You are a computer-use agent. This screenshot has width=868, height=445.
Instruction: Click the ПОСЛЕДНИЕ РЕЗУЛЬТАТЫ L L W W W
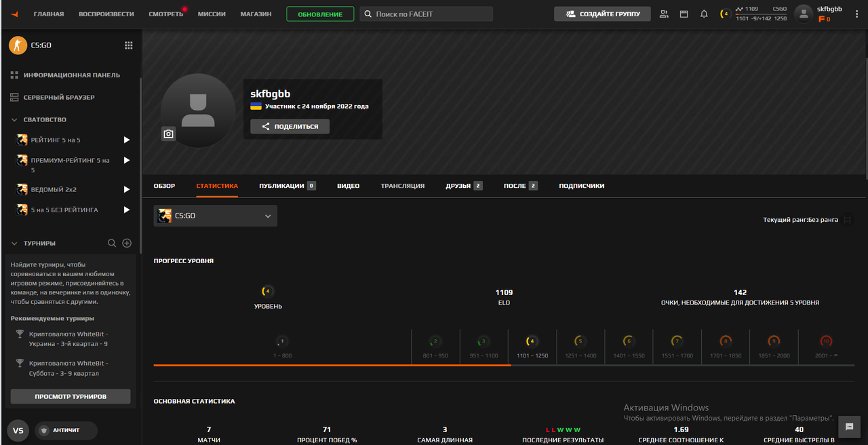pyautogui.click(x=563, y=430)
